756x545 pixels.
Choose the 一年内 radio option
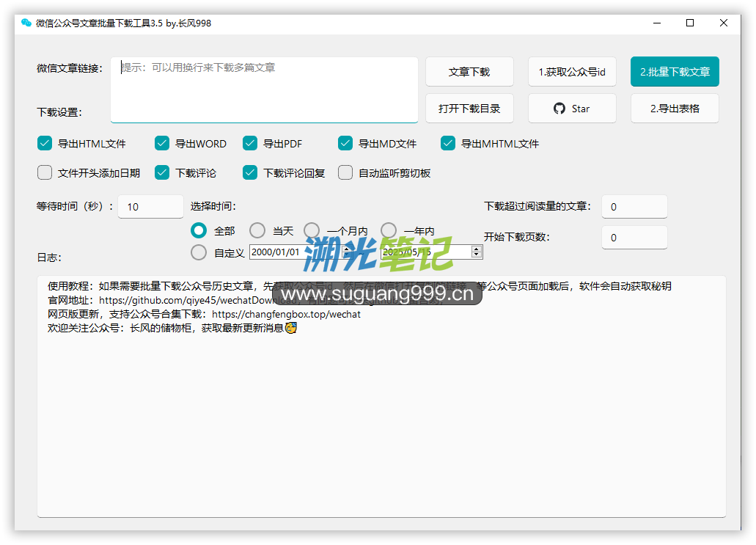point(389,230)
